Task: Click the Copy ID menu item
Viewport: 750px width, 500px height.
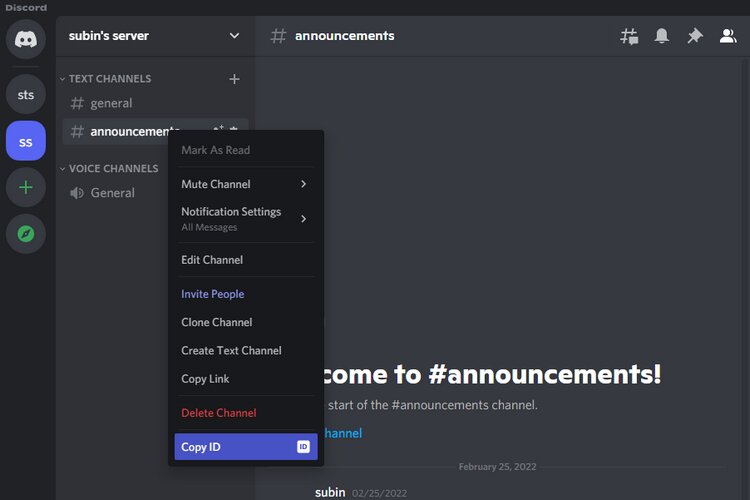Action: coord(246,446)
